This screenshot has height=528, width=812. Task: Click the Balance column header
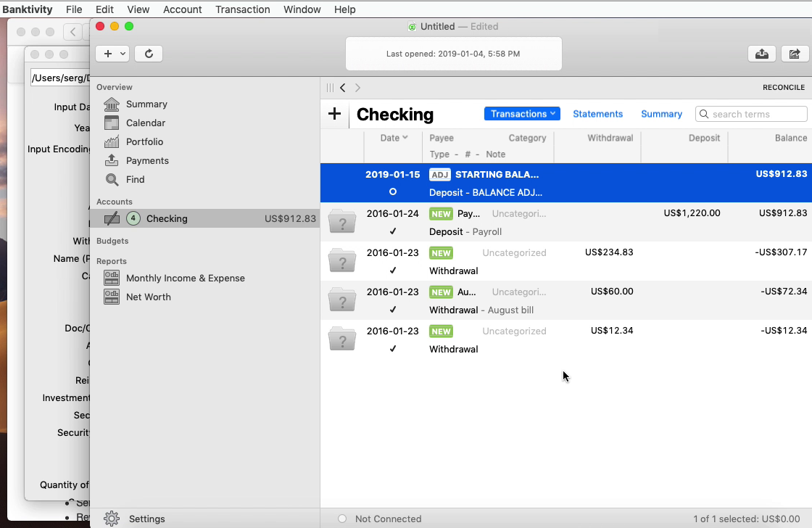click(x=791, y=138)
